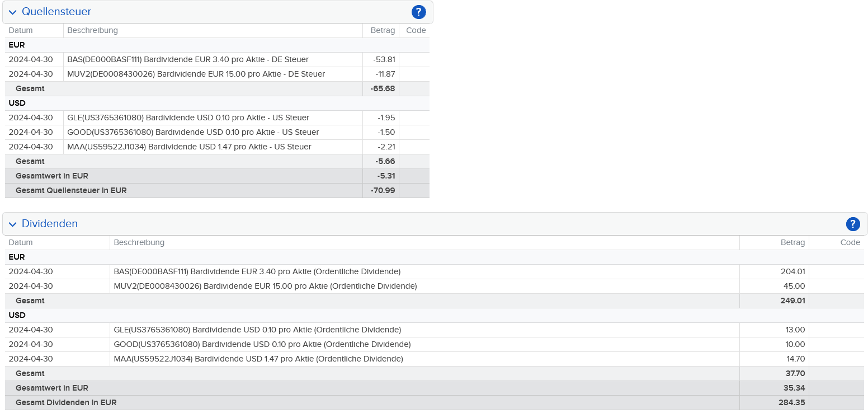
Task: Select GLE Ordentliche Dividende description row
Action: 257,330
